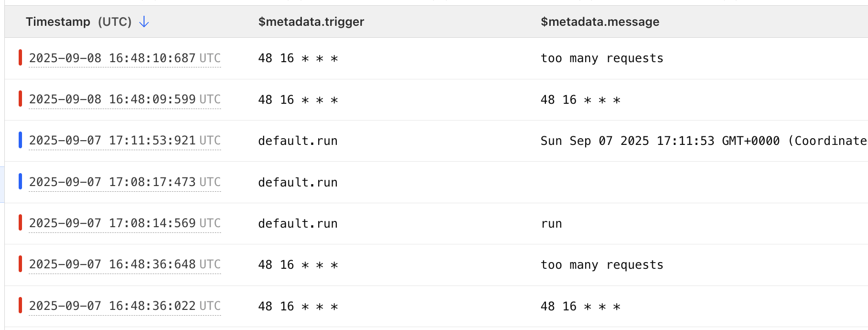Click the $metadata.message column header
The width and height of the screenshot is (868, 330).
point(600,22)
